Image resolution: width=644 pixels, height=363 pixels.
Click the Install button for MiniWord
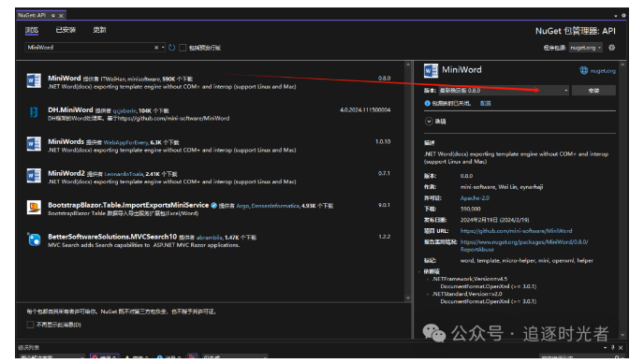(593, 91)
